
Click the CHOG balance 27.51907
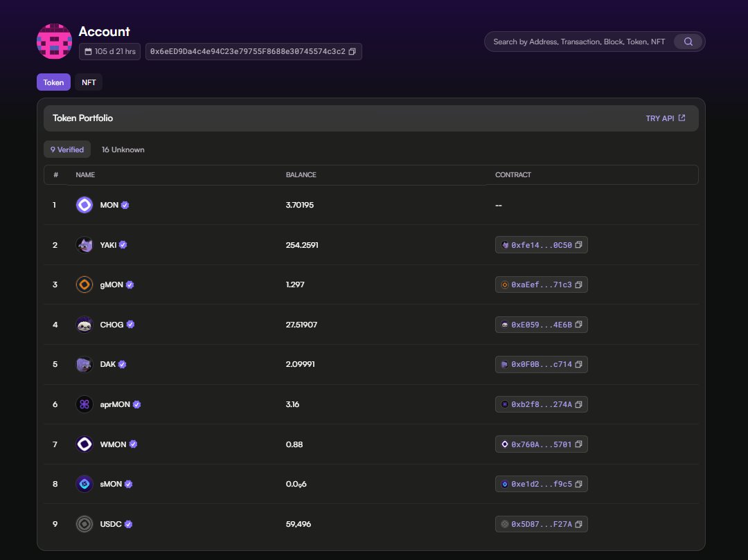coord(301,325)
